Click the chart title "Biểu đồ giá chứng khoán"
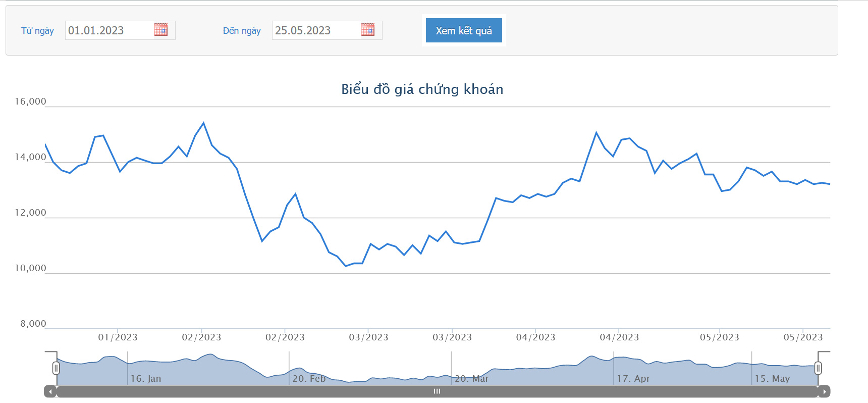Viewport: 868px width, 403px height. pos(422,89)
